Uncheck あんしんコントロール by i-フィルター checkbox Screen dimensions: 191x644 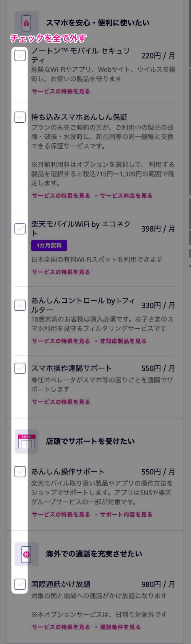point(20,305)
